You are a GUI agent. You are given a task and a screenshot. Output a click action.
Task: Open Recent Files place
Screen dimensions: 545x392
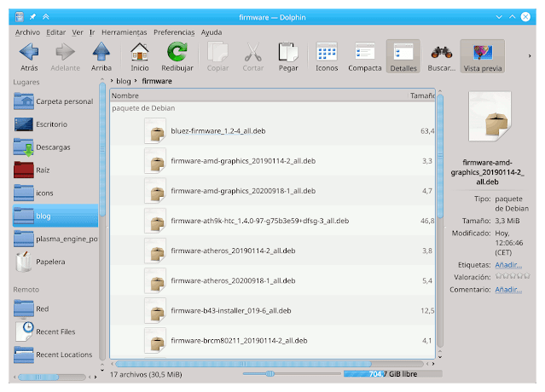point(55,331)
